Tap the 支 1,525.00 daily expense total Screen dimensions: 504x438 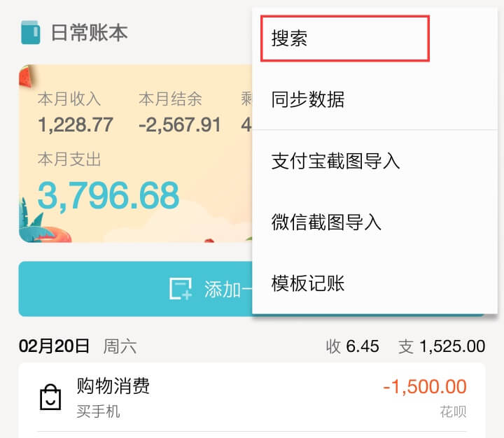442,346
